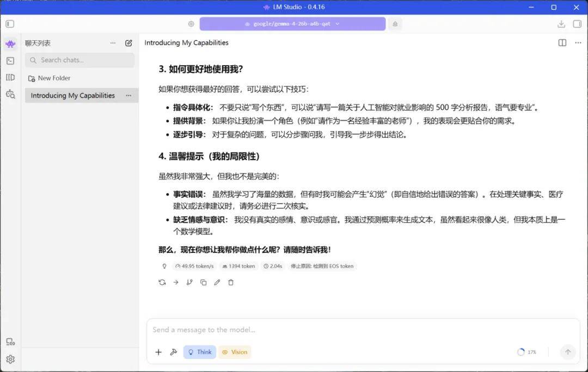Click heading 3. 如何更好地使用我?
Image resolution: width=588 pixels, height=372 pixels.
click(200, 69)
